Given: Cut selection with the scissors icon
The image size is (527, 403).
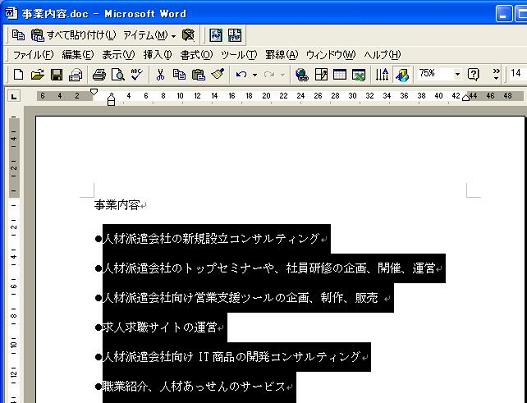Looking at the screenshot, I should [x=160, y=74].
